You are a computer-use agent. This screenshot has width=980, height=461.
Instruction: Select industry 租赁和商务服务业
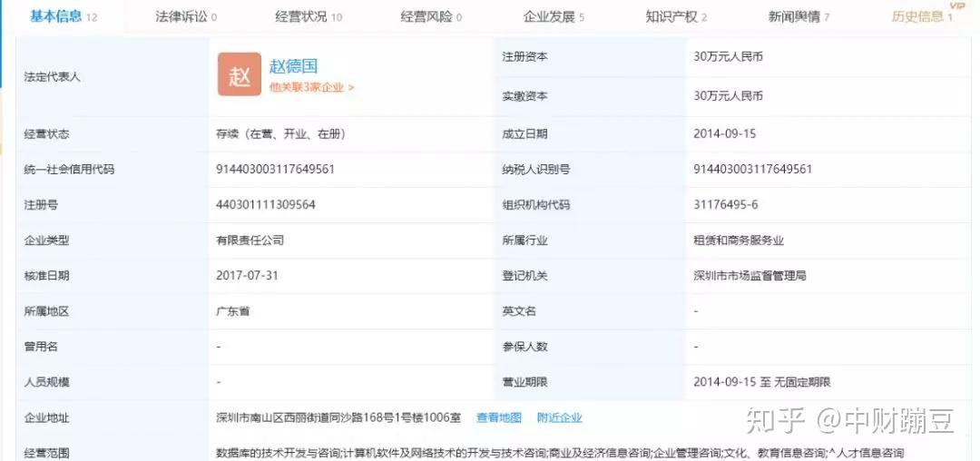point(739,240)
